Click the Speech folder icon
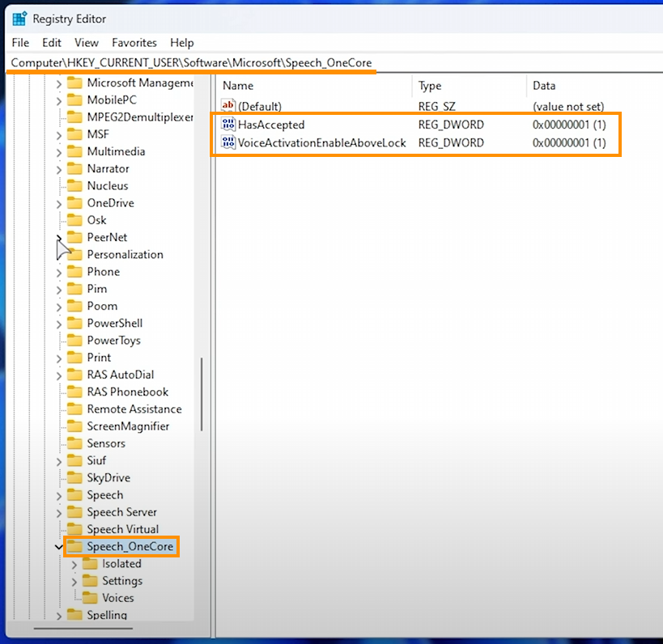This screenshot has height=644, width=663. pos(74,495)
